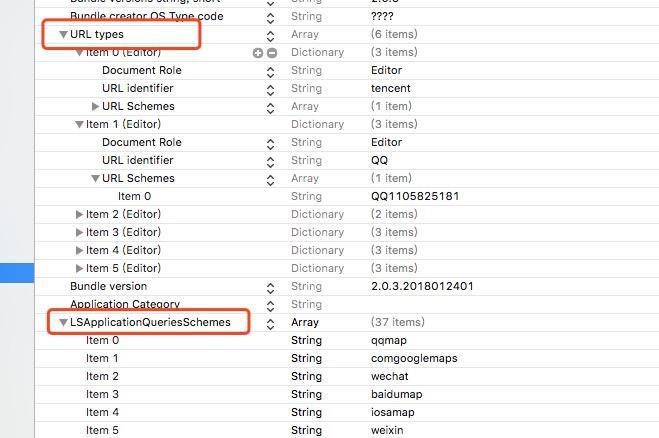
Task: Select the Bundle version value 2.0.3.2018012401
Action: [x=422, y=286]
